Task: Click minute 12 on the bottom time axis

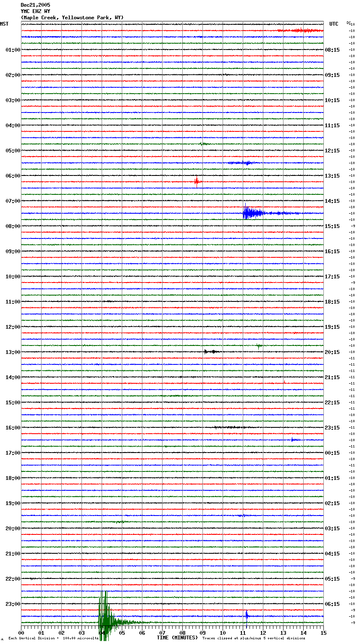Action: (x=263, y=633)
